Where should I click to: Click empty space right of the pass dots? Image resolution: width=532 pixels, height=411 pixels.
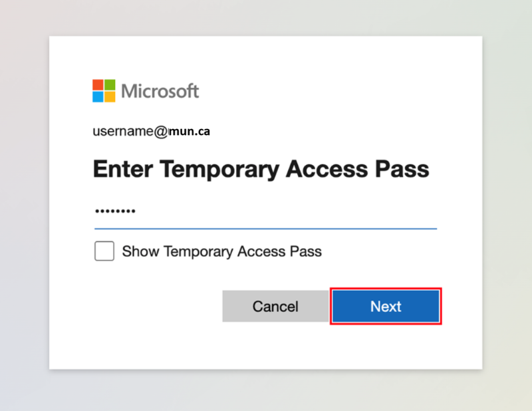pos(285,211)
